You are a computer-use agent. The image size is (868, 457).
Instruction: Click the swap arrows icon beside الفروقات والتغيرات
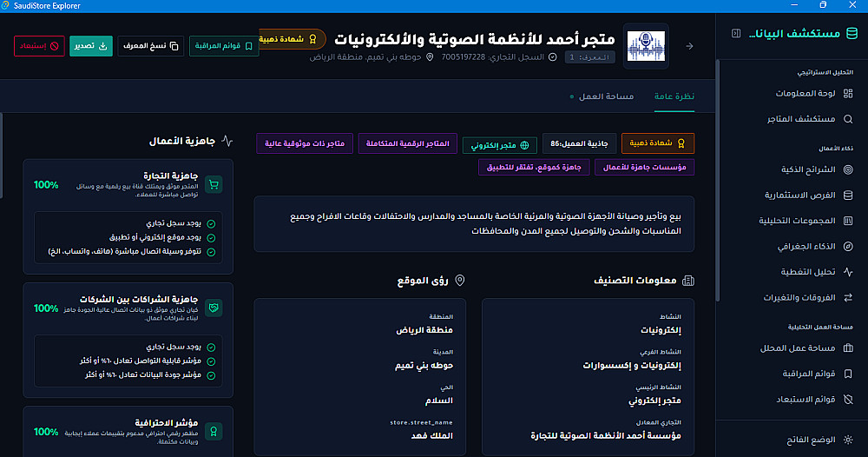[848, 297]
